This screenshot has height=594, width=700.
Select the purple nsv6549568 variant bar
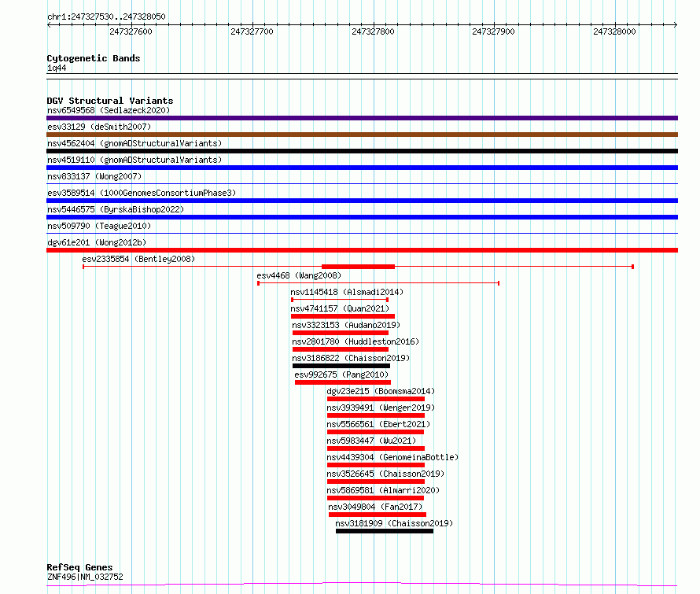point(362,118)
